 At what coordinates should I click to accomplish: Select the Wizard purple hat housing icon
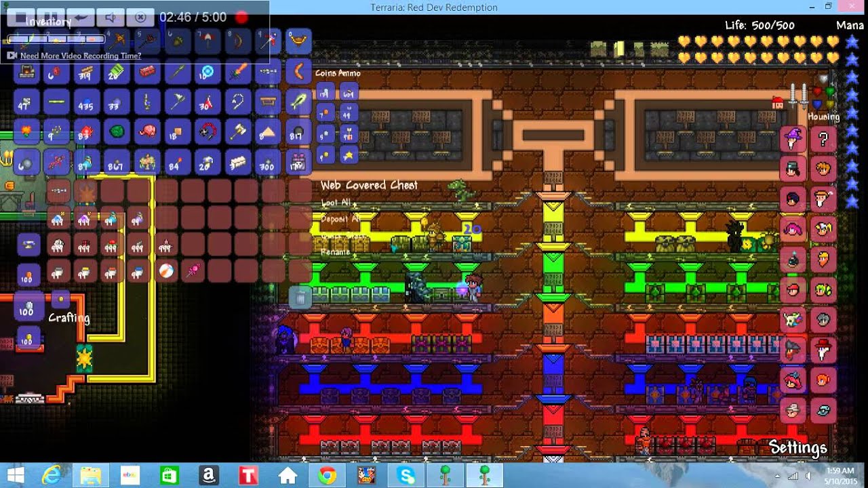793,139
